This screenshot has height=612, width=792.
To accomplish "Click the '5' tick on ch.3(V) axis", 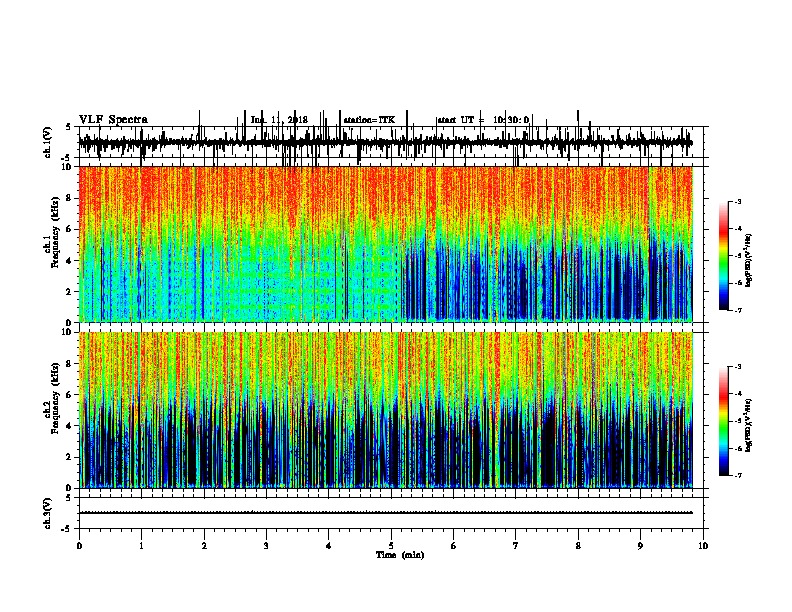I will pos(68,498).
